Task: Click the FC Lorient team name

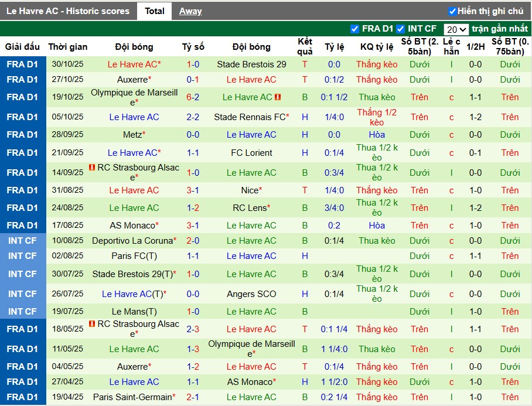Action: [x=251, y=153]
